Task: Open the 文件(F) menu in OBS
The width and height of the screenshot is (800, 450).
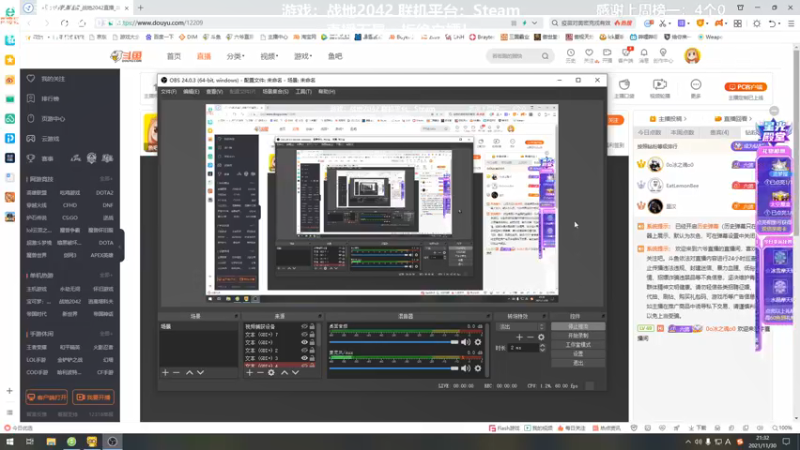Action: pyautogui.click(x=169, y=92)
